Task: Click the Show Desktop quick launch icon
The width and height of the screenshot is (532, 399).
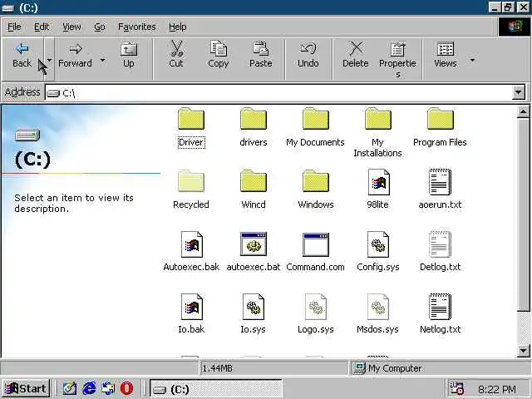Action: point(70,388)
